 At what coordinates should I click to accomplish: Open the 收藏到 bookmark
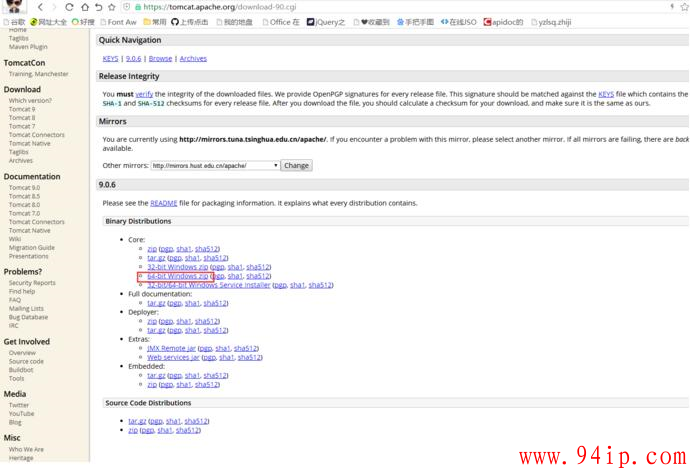coord(371,22)
